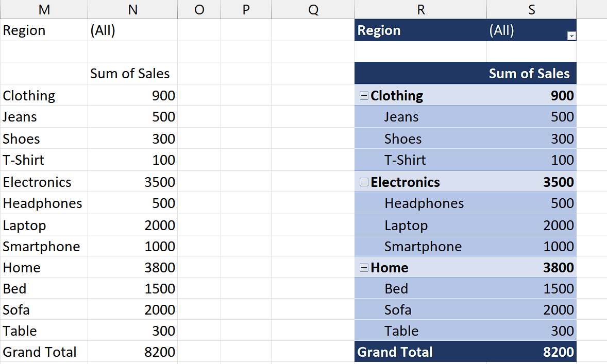
Task: Click the column S header
Action: click(531, 9)
